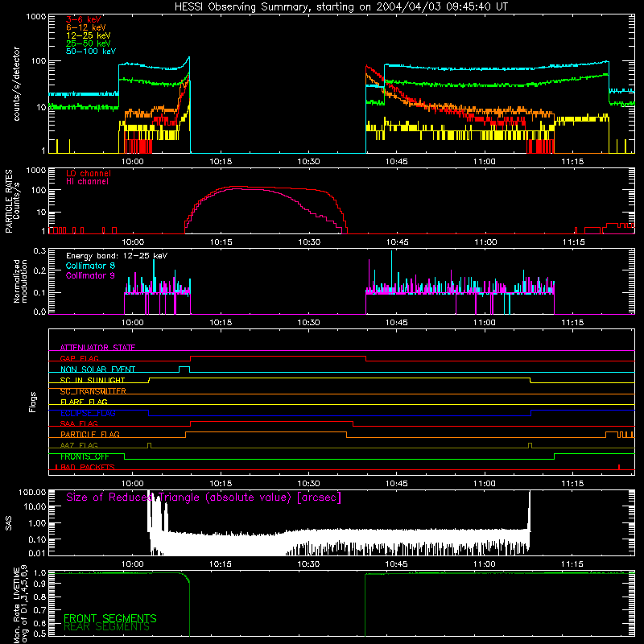Select the HI channel legend label
This screenshot has width=644, height=644.
(87, 181)
